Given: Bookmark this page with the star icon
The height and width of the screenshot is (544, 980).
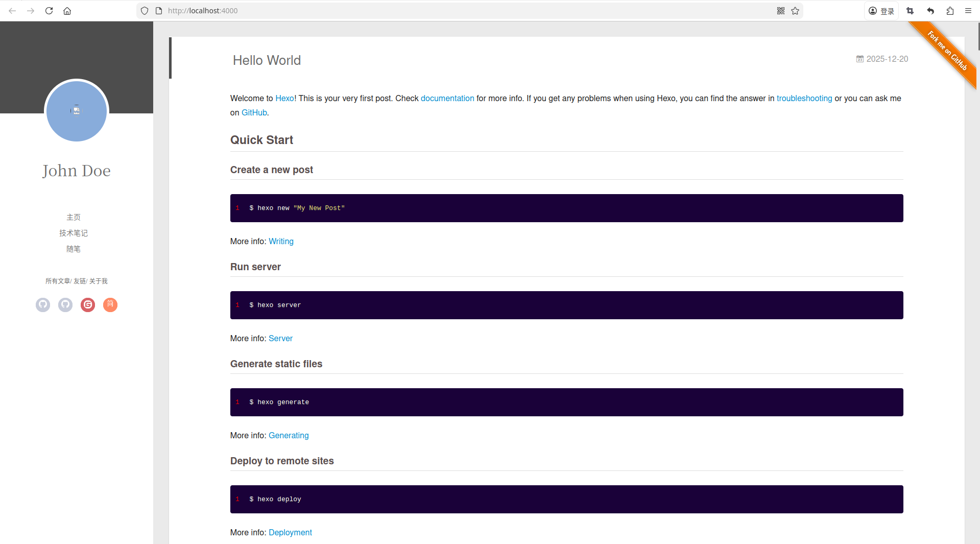Looking at the screenshot, I should point(795,11).
